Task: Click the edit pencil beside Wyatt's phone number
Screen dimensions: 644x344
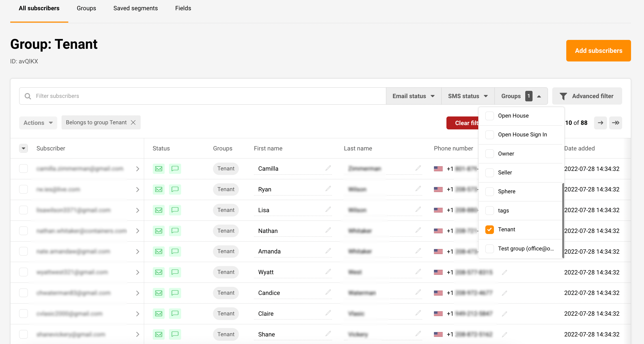Action: click(x=504, y=272)
